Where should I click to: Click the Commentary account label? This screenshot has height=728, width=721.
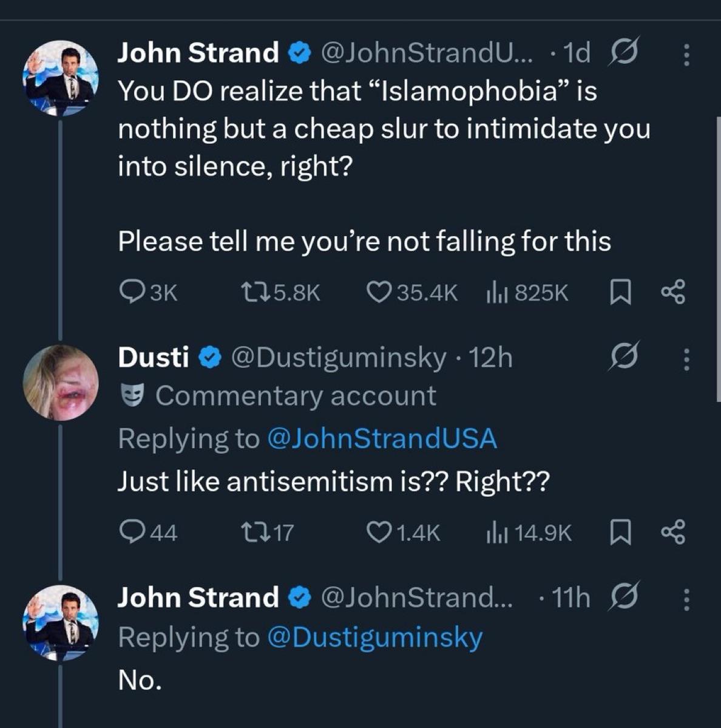pos(279,396)
